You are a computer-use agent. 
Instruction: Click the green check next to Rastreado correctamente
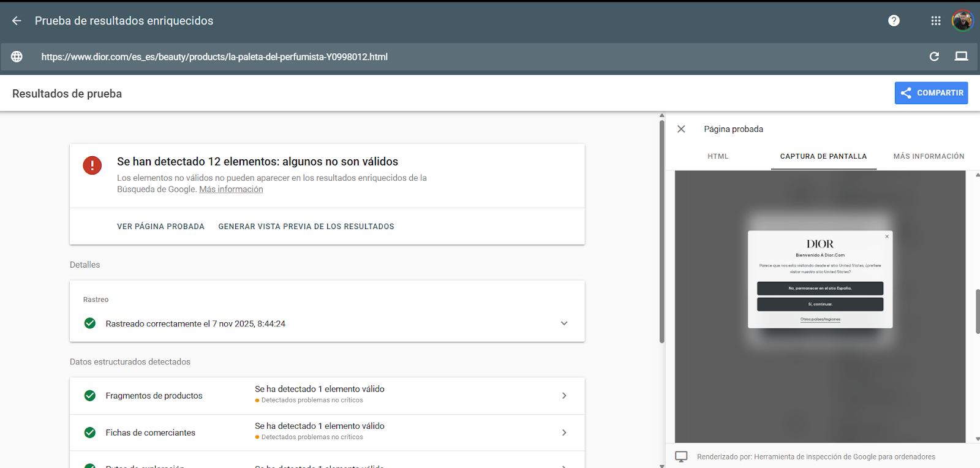(x=89, y=323)
